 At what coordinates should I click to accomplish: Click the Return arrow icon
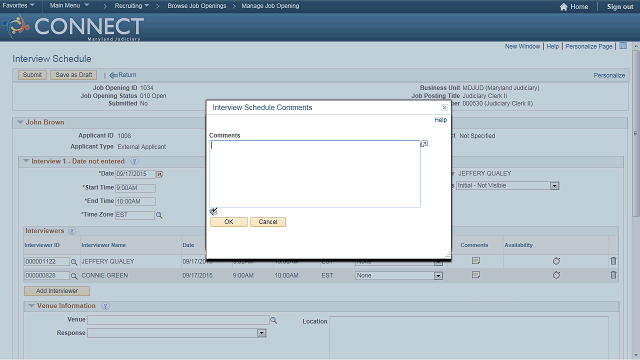coord(113,75)
